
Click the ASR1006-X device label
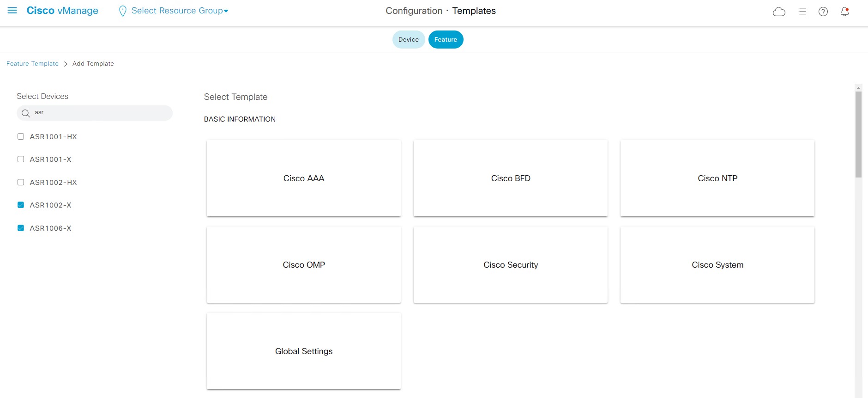point(50,228)
